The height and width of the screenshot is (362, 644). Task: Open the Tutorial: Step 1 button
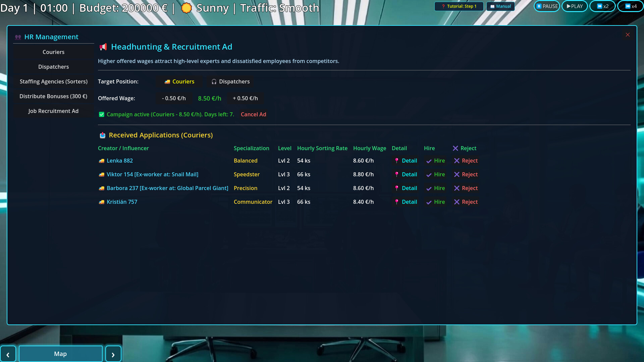(x=459, y=6)
